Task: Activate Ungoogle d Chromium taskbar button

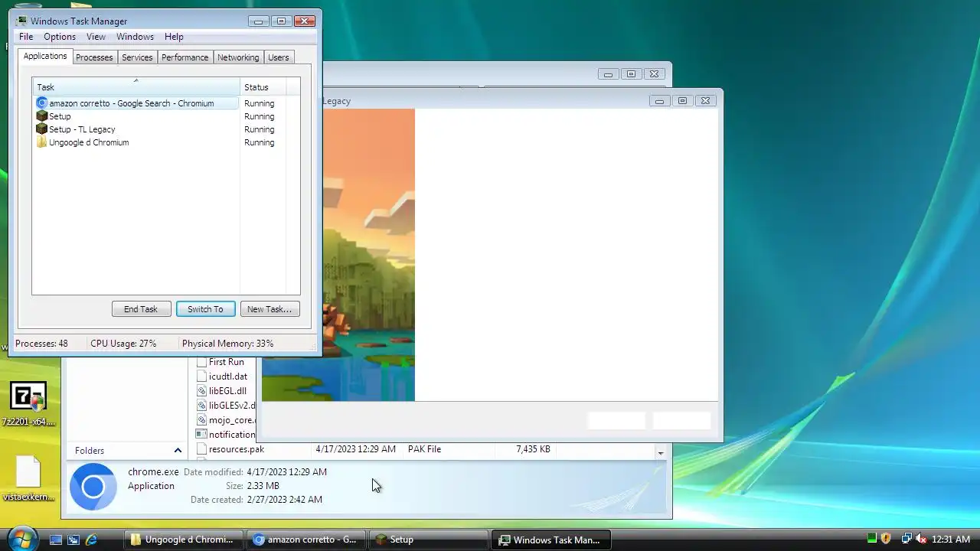Action: click(x=184, y=540)
